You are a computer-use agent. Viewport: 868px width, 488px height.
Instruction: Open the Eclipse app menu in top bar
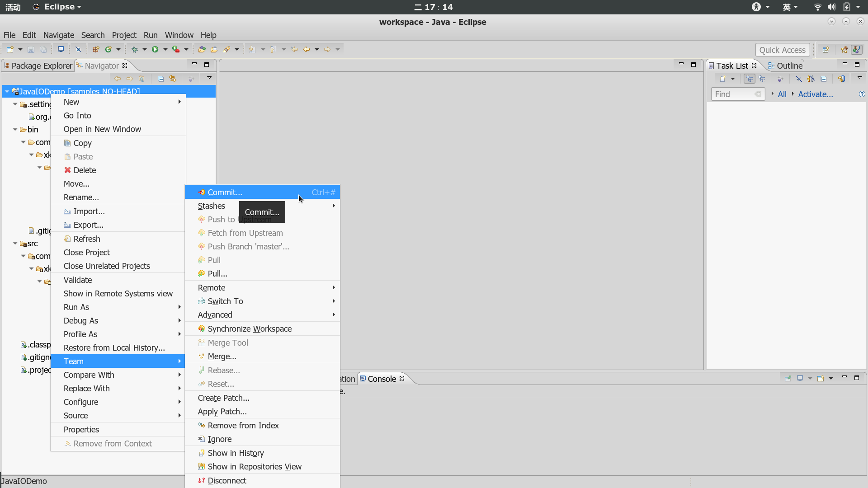coord(57,7)
